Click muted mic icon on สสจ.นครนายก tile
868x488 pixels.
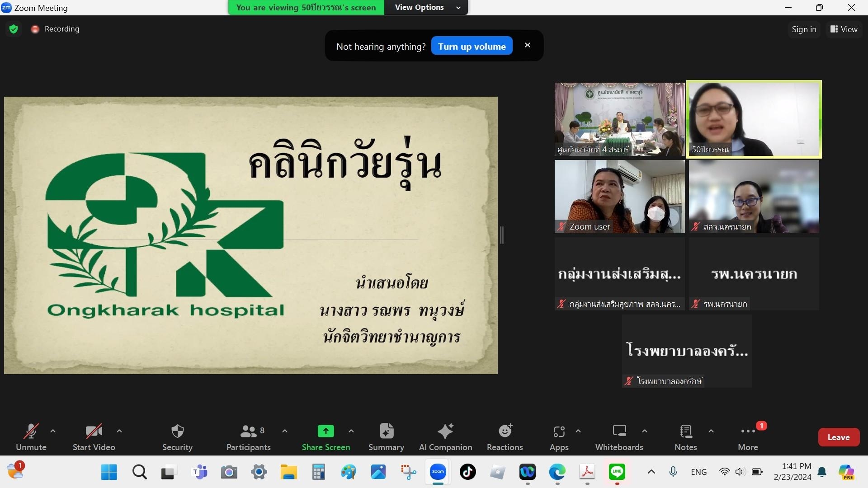click(696, 227)
